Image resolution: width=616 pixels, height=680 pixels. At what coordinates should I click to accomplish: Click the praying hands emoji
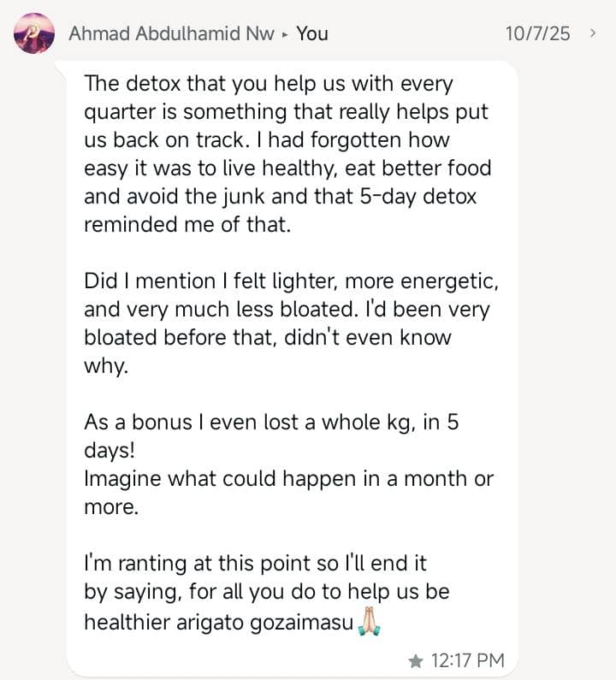click(x=370, y=622)
